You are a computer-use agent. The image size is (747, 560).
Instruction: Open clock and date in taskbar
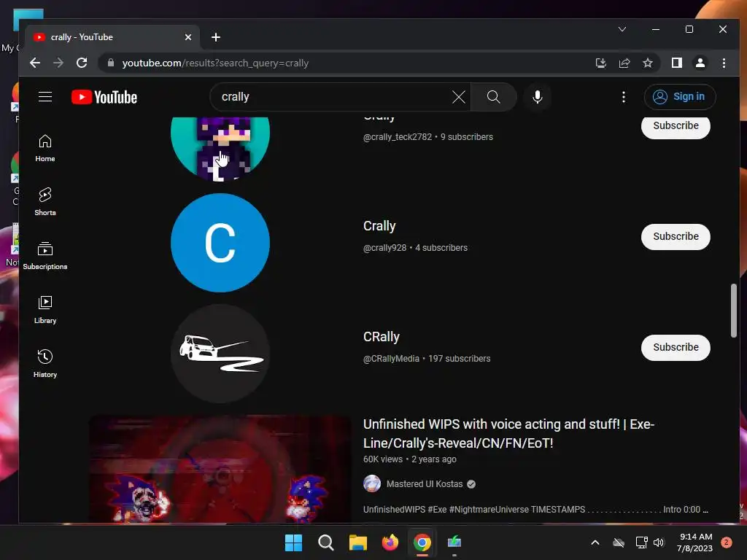click(x=695, y=542)
